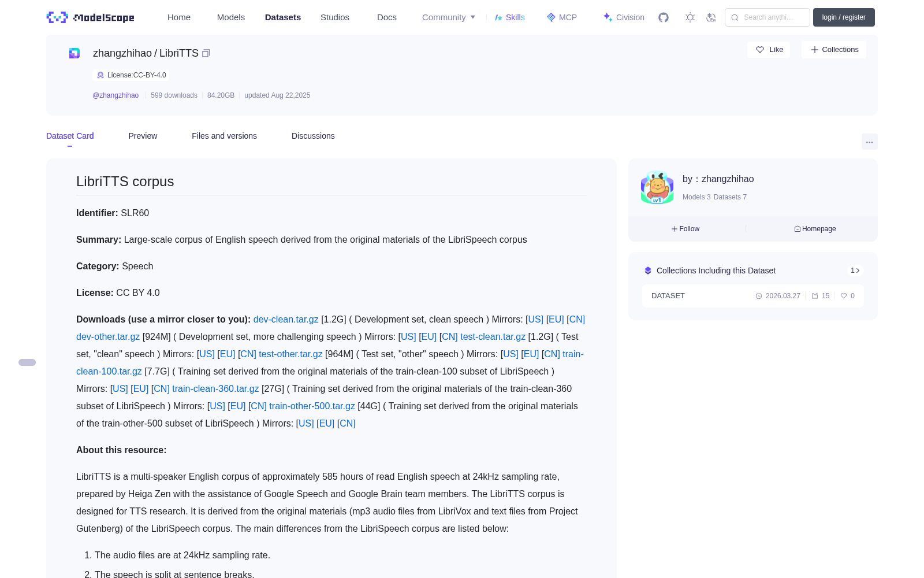Switch language with the translate icon

pyautogui.click(x=711, y=17)
